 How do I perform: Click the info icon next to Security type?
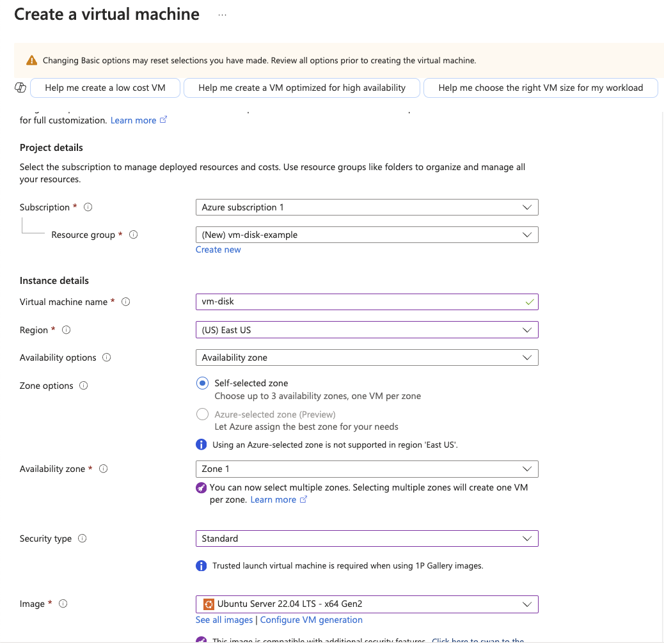coord(82,538)
